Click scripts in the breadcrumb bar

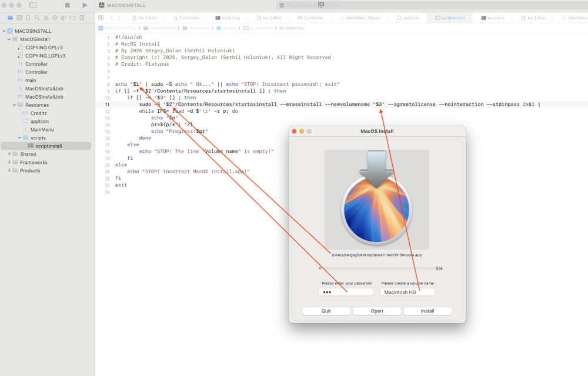[226, 28]
